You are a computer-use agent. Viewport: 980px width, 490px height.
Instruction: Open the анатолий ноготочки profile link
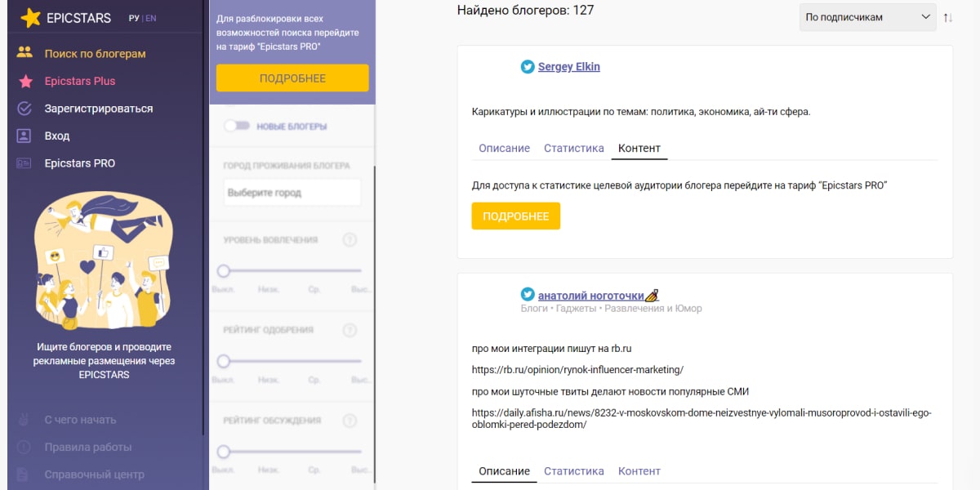click(x=598, y=296)
